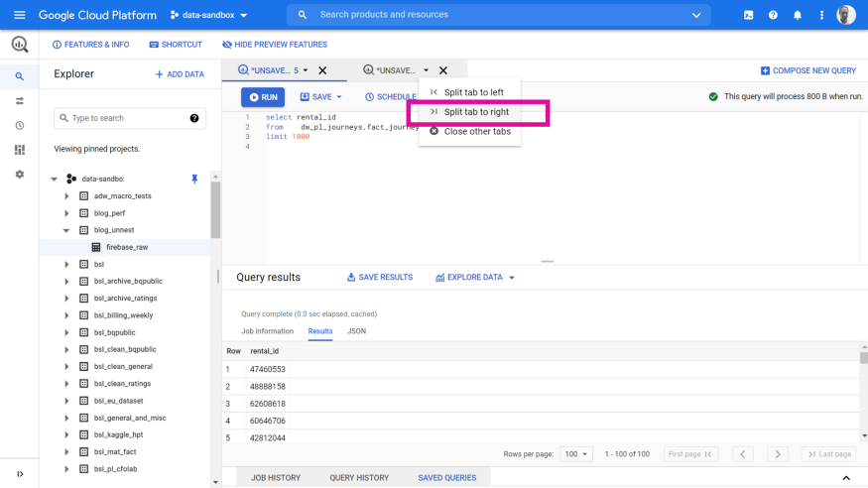Collapse the data-sandbox project tree
The image size is (868, 488).
pos(55,179)
